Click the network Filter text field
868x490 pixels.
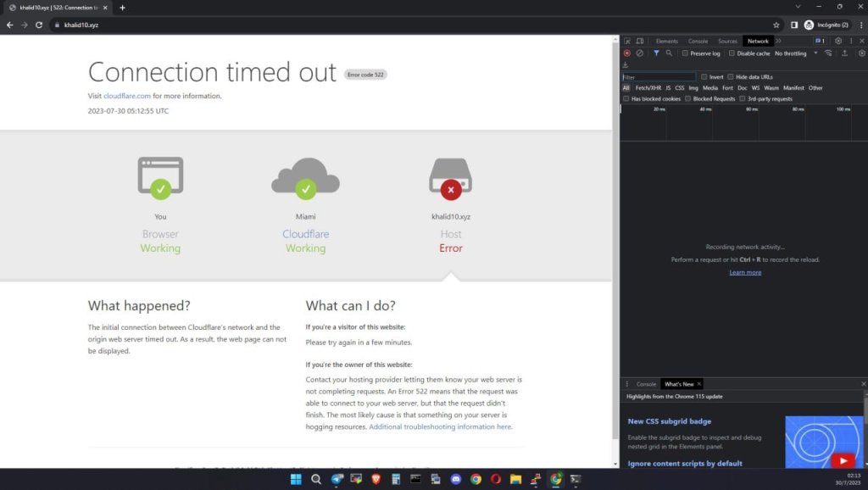658,77
